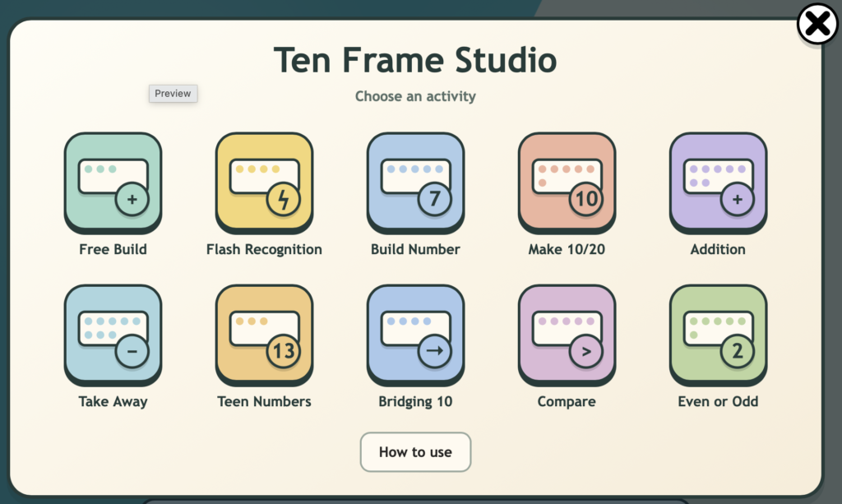Choose the purple Addition activity icon
Image resolution: width=842 pixels, height=504 pixels.
tap(718, 183)
